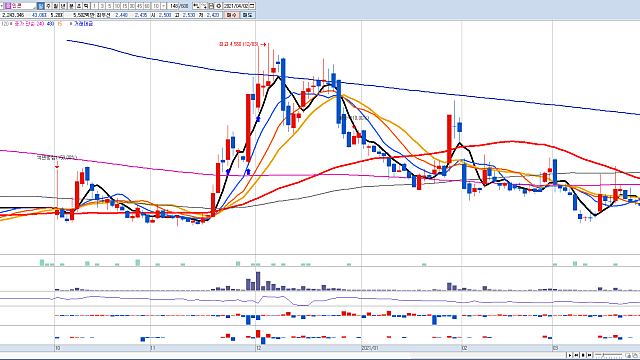Click the stop icon in bottom playback controls
Image resolution: width=640 pixels, height=360 pixels.
[583, 355]
